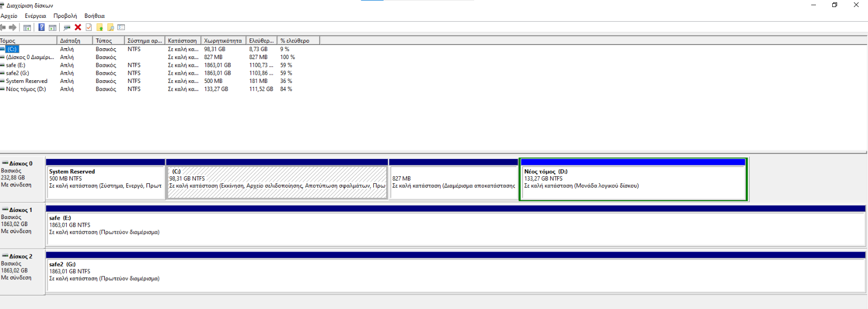Sort by the Σύστημα αρχείων column header

144,41
